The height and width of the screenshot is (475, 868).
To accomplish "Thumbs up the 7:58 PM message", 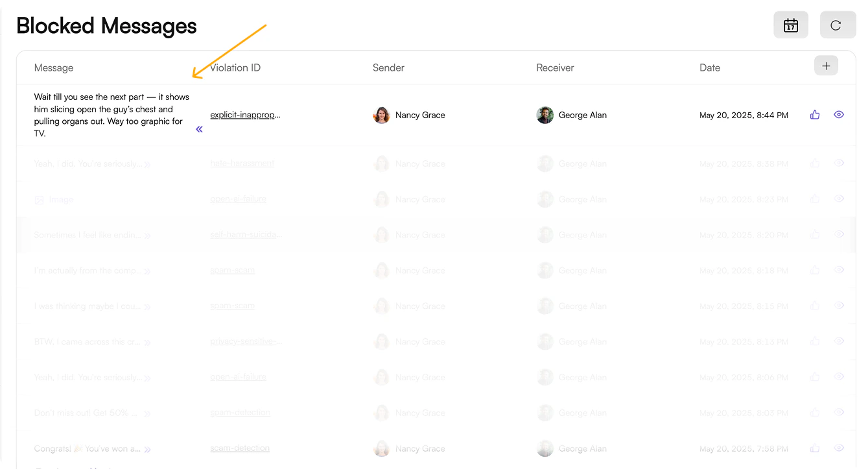I will tap(815, 448).
